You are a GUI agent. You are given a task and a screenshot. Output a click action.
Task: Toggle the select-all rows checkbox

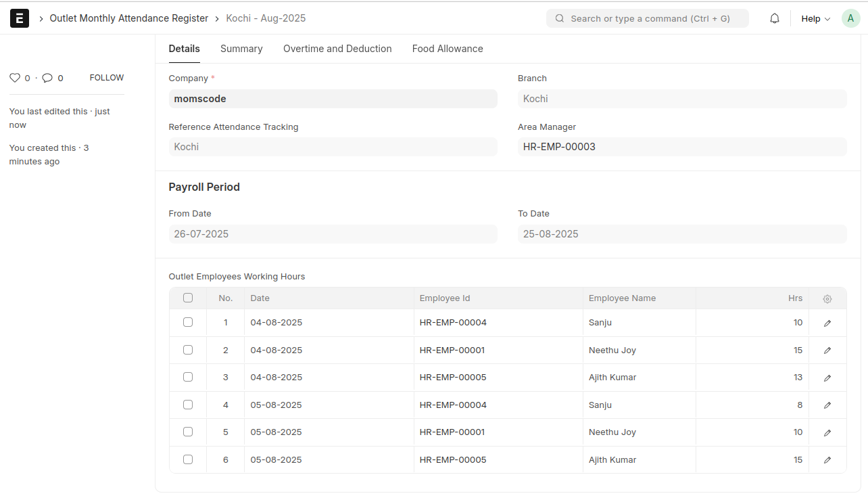tap(188, 298)
